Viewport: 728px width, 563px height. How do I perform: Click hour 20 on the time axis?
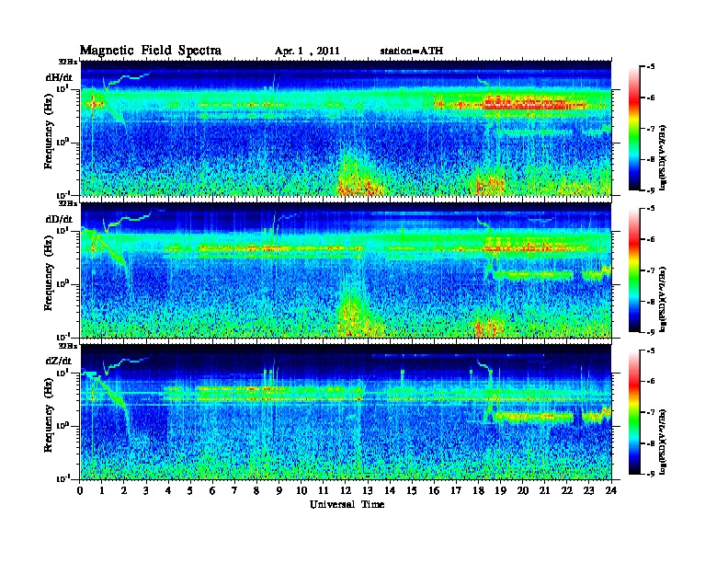tap(523, 491)
